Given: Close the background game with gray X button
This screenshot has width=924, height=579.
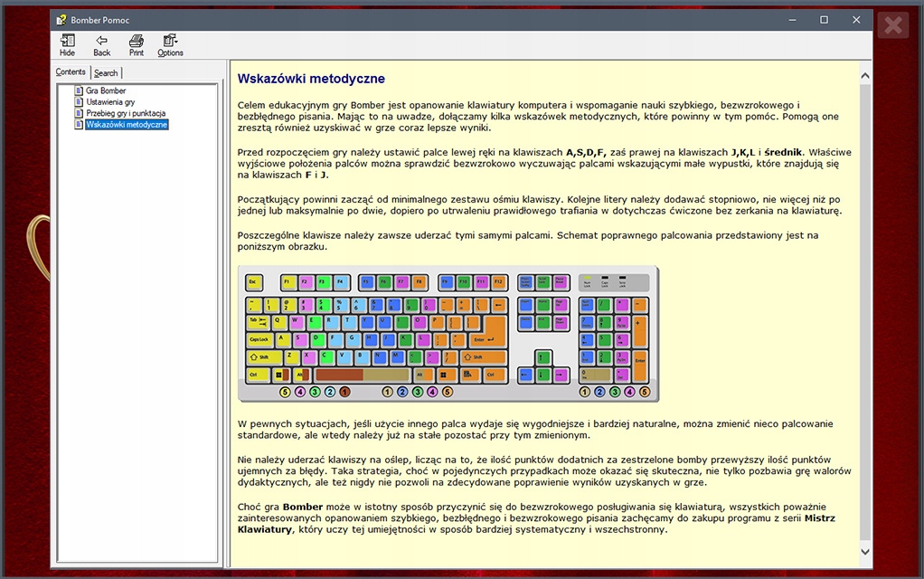Looking at the screenshot, I should pyautogui.click(x=892, y=25).
